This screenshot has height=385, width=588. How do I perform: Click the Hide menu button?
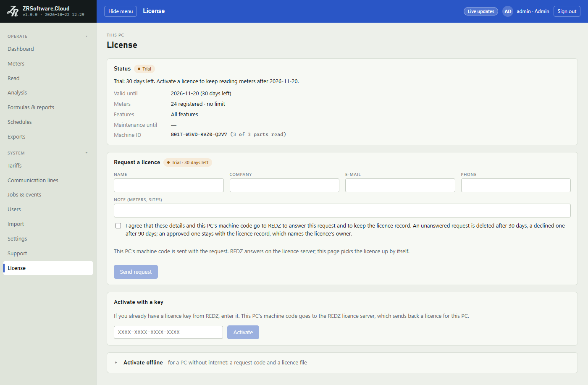(121, 11)
